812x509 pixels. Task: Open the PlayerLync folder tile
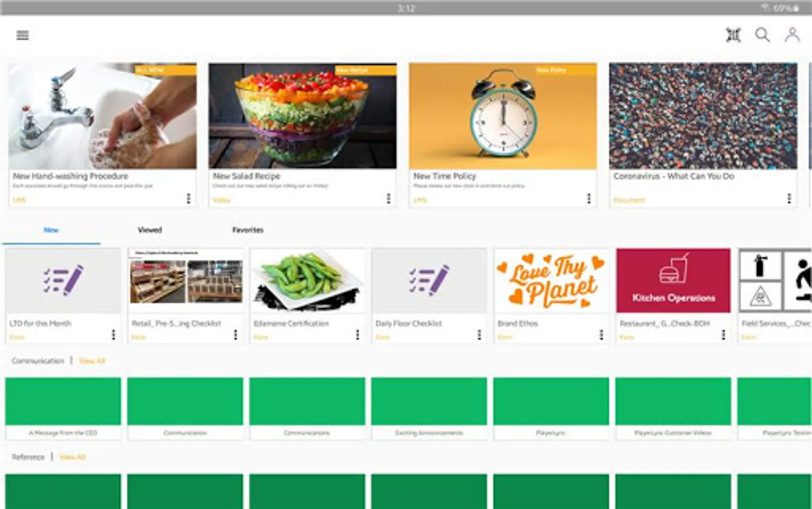551,408
